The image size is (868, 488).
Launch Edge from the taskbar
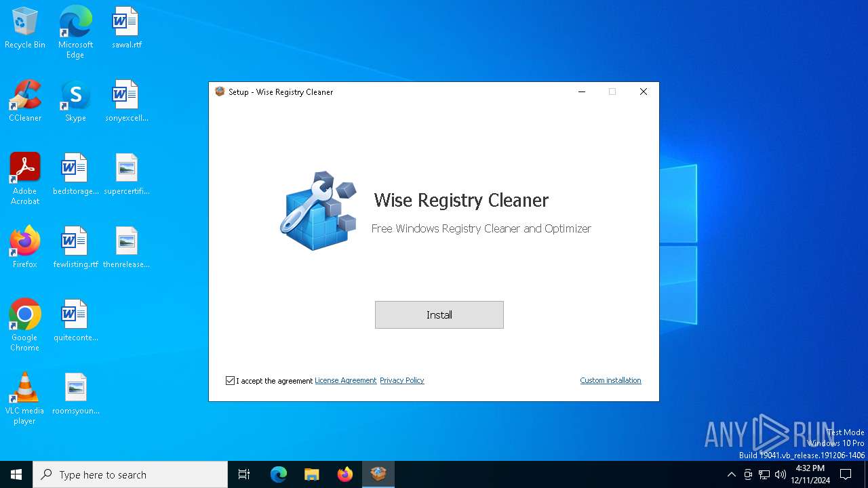tap(279, 474)
